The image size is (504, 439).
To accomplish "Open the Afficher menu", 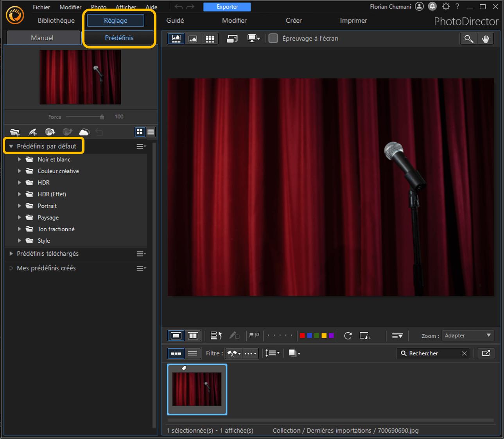I will pos(126,7).
